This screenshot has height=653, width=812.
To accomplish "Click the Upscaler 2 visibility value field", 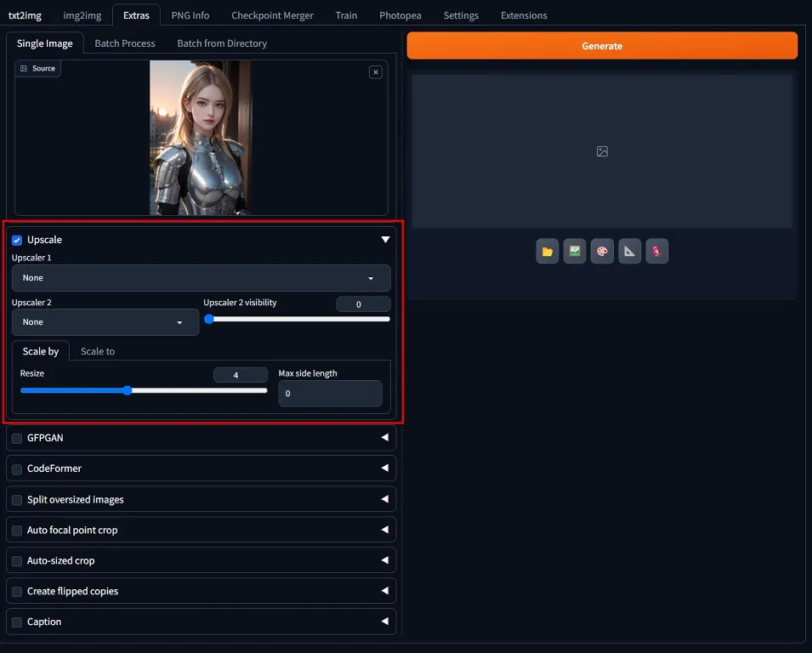I will (363, 304).
